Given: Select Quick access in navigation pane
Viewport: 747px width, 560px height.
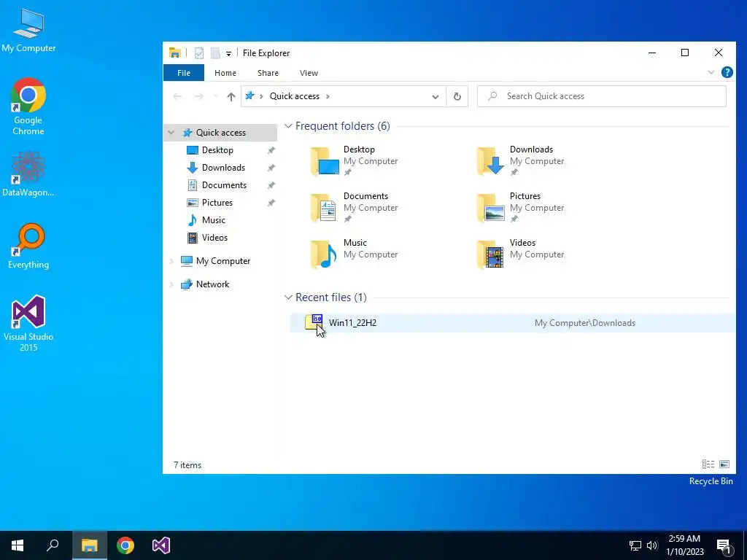Looking at the screenshot, I should tap(220, 133).
